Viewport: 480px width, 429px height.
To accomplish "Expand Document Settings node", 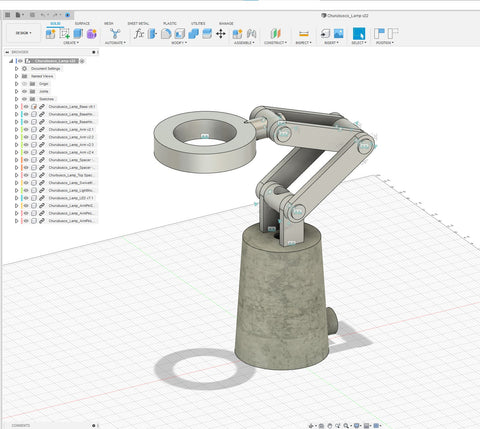I will click(x=16, y=68).
